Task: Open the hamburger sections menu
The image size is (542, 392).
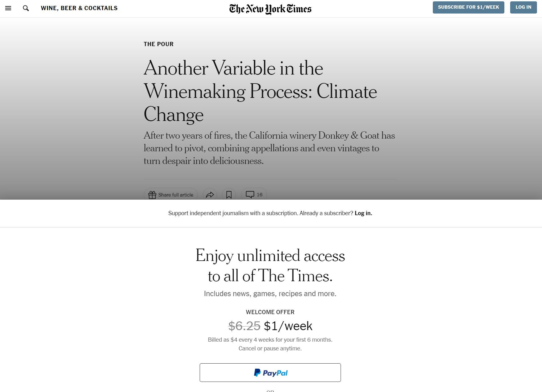Action: [8, 8]
